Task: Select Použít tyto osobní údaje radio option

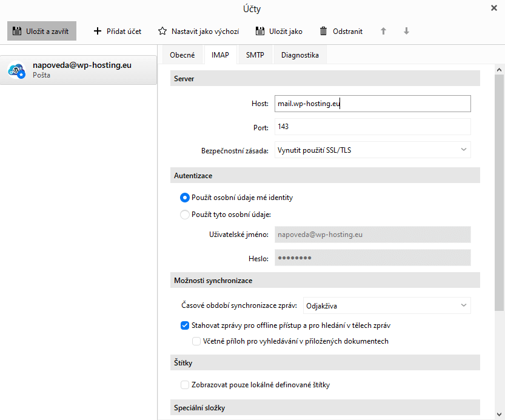Action: pyautogui.click(x=185, y=214)
